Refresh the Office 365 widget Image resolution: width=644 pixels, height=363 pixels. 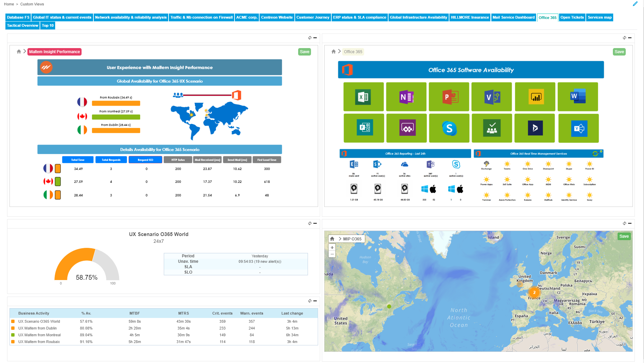click(x=624, y=38)
